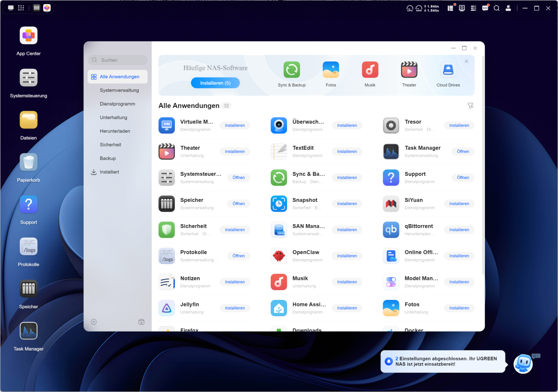This screenshot has width=558, height=392.
Task: Open Papierkorb desktop icon
Action: pyautogui.click(x=28, y=162)
